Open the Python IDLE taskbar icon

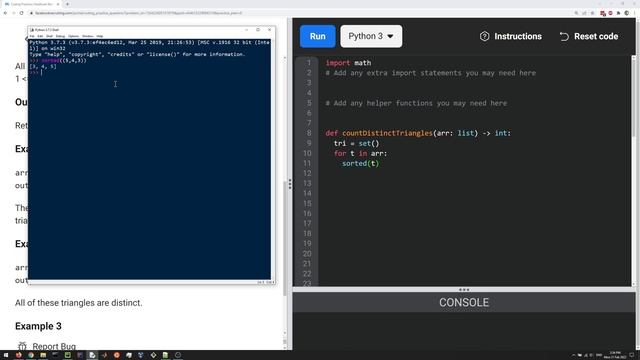92,355
